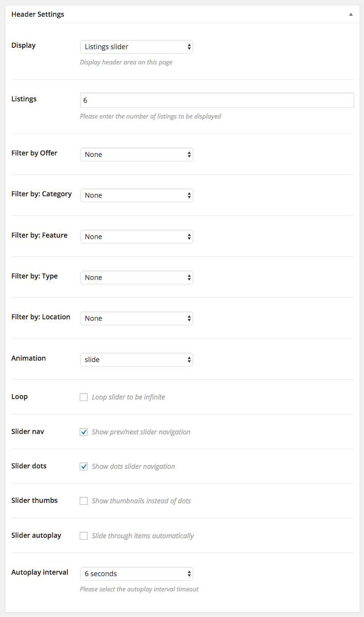This screenshot has width=364, height=617.
Task: Open the Filter by: Location dropdown
Action: coord(136,318)
